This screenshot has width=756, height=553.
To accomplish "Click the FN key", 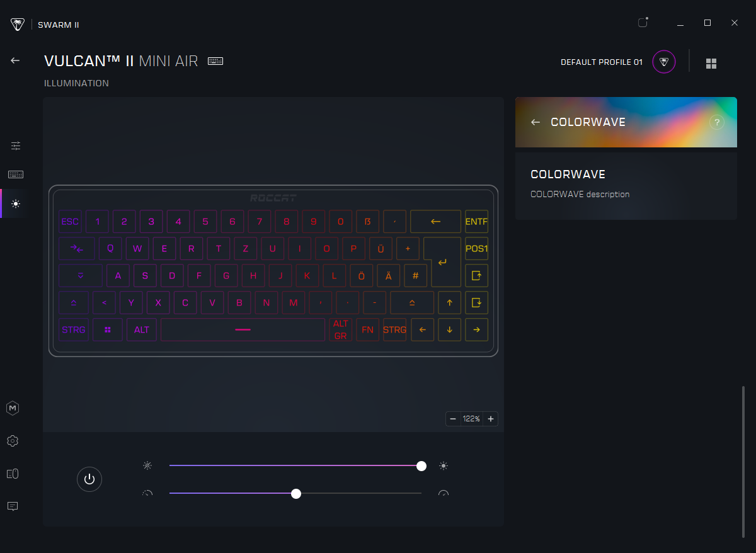I will point(367,329).
